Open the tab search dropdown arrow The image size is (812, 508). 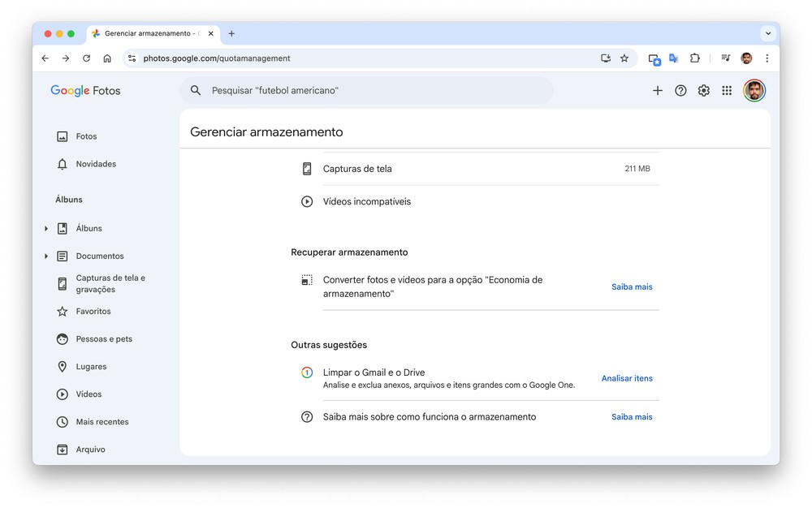(x=767, y=33)
